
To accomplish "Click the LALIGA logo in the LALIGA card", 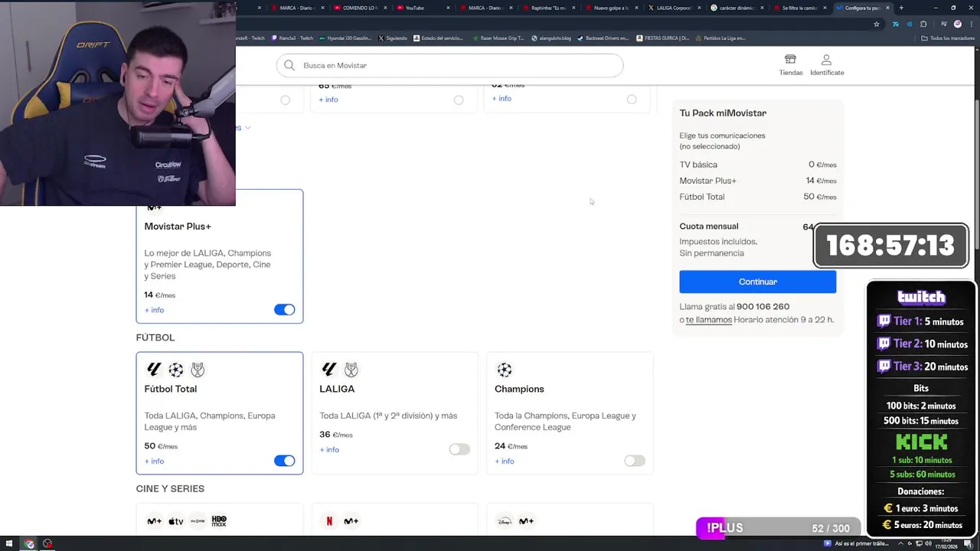I will click(x=329, y=370).
